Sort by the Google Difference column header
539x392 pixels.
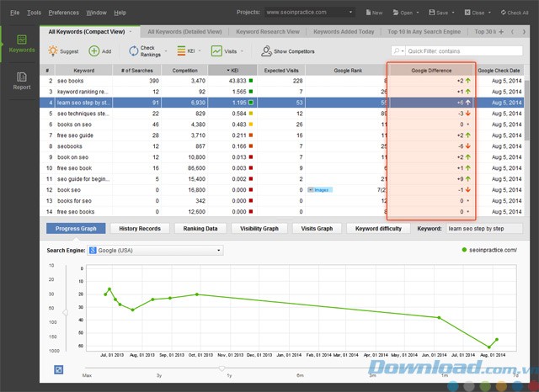[x=430, y=70]
